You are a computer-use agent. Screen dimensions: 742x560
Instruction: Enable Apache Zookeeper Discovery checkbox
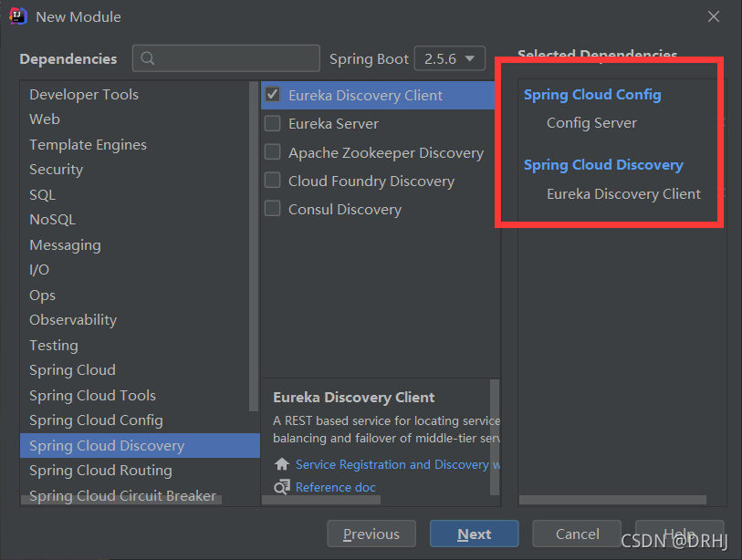pyautogui.click(x=273, y=152)
